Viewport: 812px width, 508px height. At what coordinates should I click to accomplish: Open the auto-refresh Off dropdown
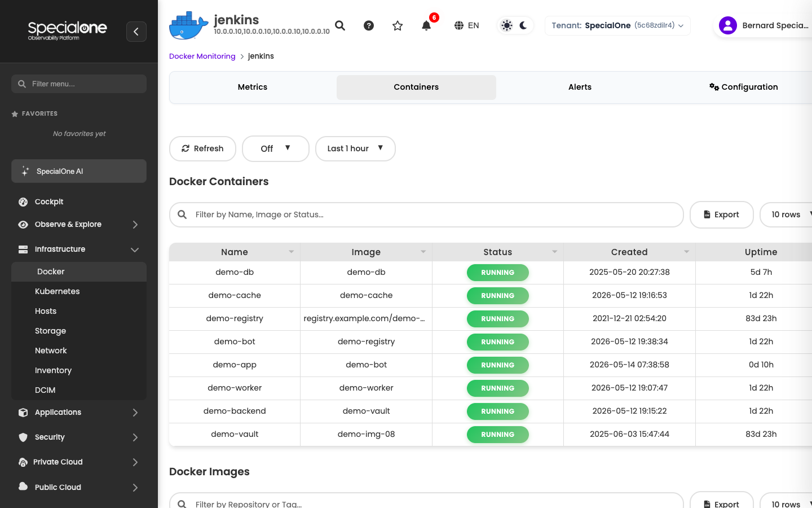click(276, 148)
